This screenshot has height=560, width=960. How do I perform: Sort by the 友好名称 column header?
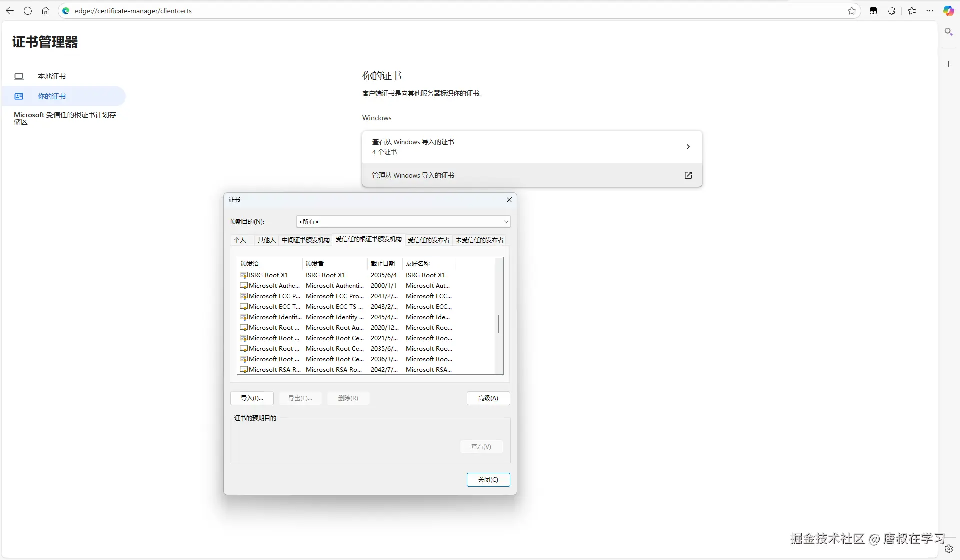tap(429, 264)
